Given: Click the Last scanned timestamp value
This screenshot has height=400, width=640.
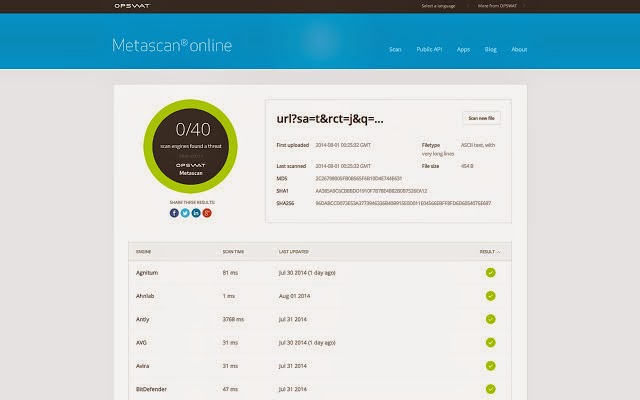Looking at the screenshot, I should 343,166.
